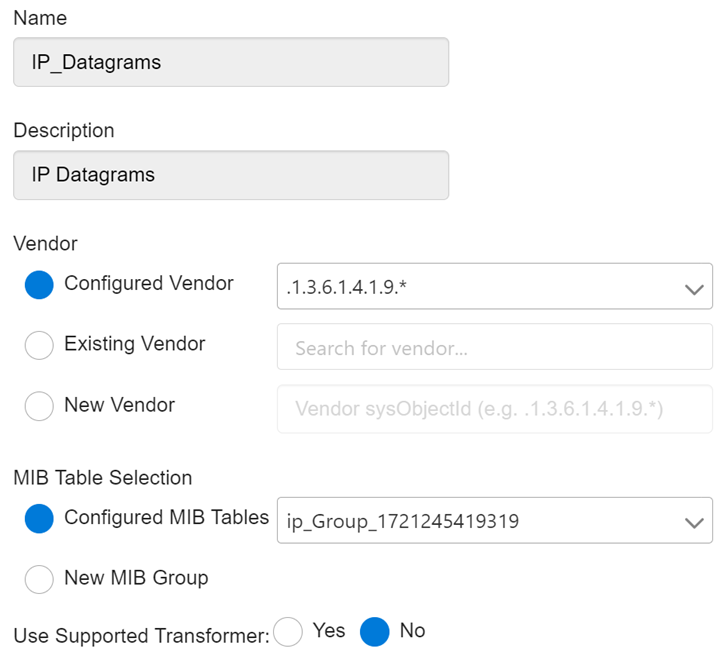Choose the New MIB Group option

click(39, 579)
